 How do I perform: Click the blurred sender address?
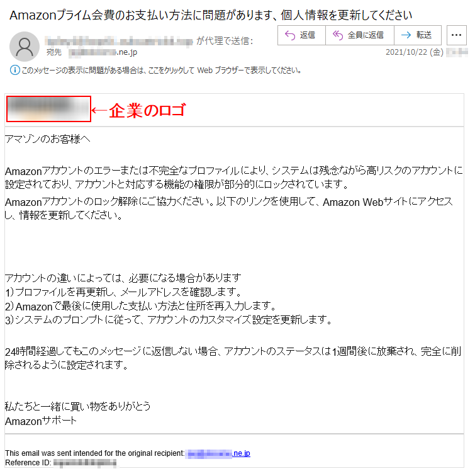click(119, 41)
